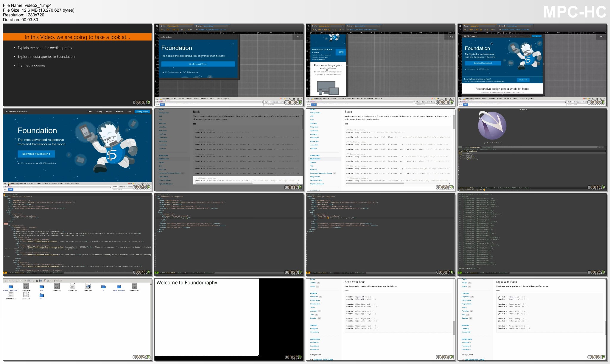Open Network throttling dropdown in 00:00:25 thumbnail
Viewport: 610px width, 364px height.
(216, 26)
